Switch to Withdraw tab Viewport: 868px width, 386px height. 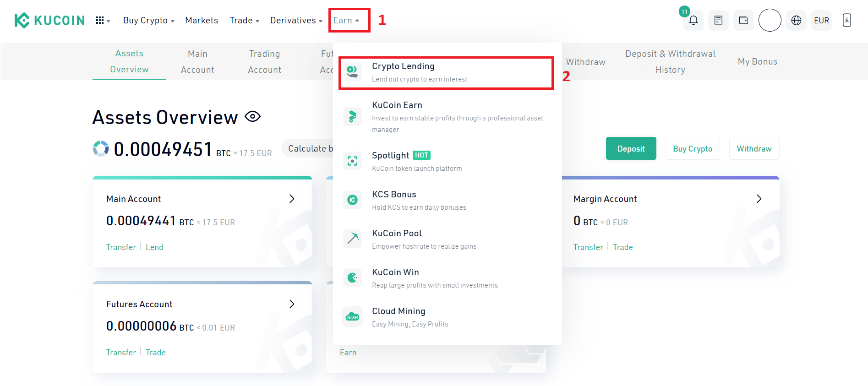tap(585, 62)
